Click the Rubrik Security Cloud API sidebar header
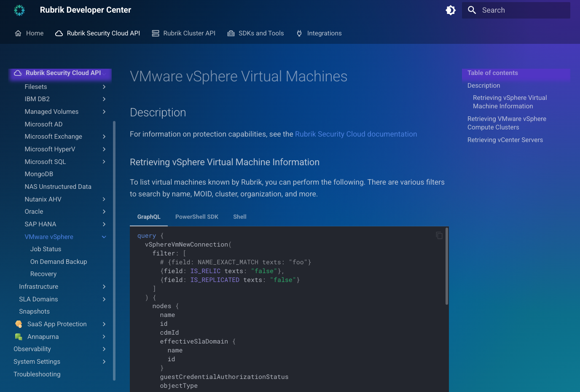Viewport: 580px width, 392px height. (60, 73)
